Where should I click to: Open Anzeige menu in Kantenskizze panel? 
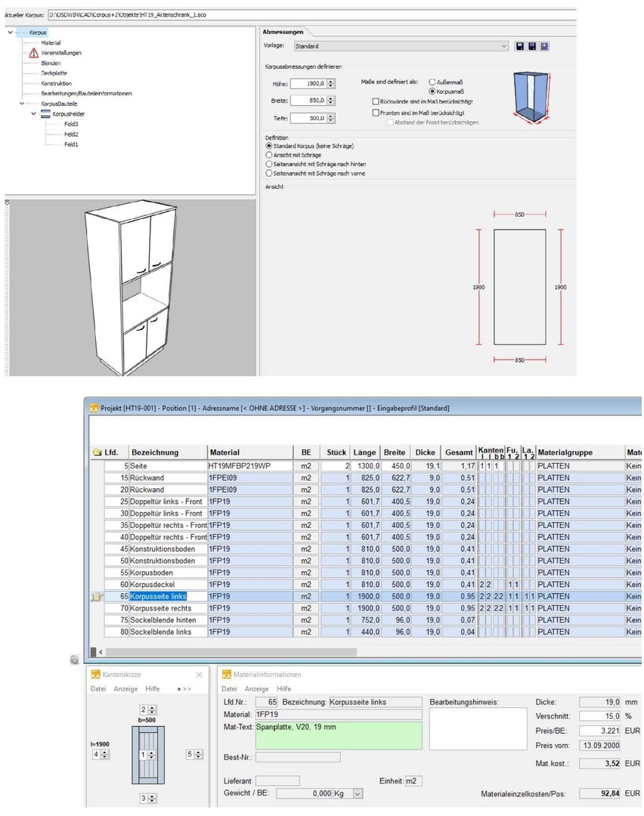click(125, 689)
